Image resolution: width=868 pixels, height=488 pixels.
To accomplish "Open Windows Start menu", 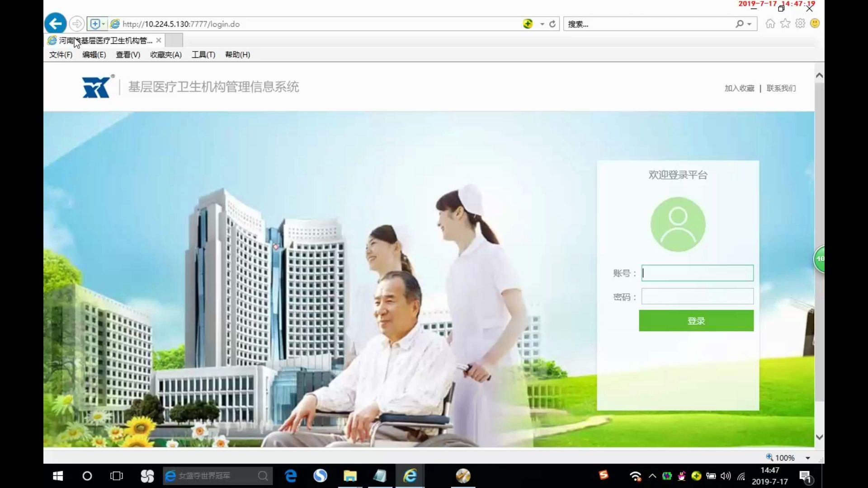I will [58, 476].
